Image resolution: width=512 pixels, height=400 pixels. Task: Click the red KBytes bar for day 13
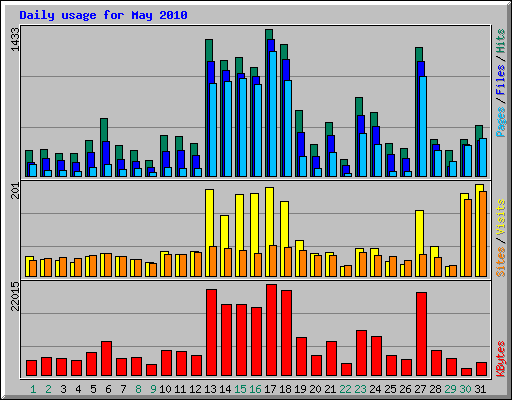211,333
